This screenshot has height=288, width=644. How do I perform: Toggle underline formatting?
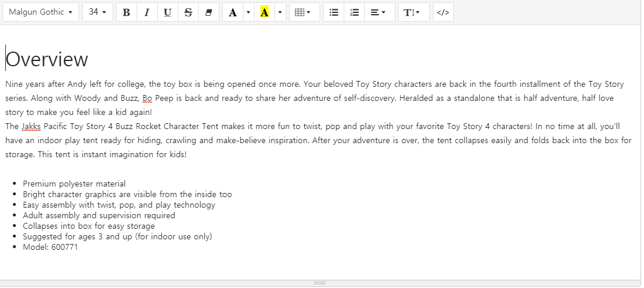[x=168, y=12]
